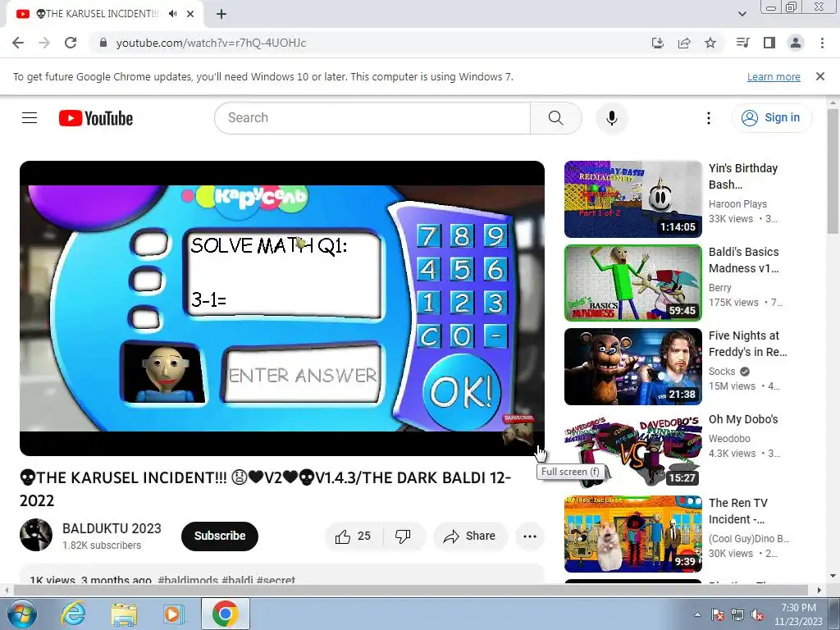This screenshot has height=630, width=840.
Task: Close the KARUSEL INCIDENT tab
Action: pos(190,14)
